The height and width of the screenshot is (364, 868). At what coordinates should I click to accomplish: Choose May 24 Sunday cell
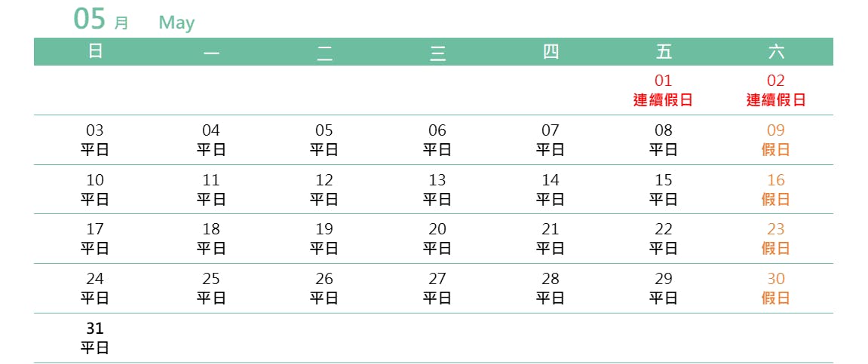pos(95,288)
